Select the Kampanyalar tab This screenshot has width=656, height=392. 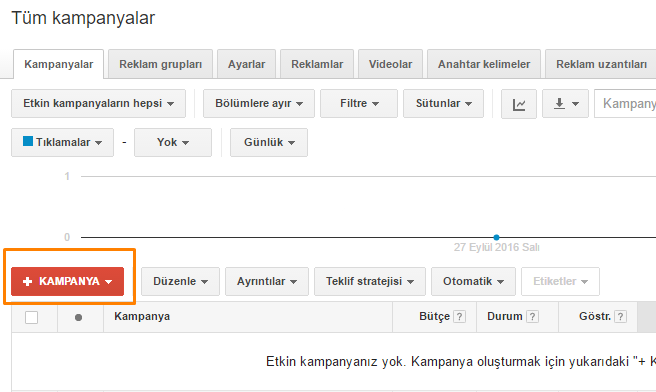coord(59,64)
